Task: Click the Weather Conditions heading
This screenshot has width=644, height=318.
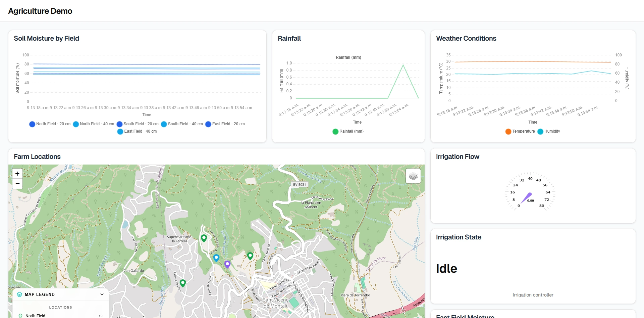Action: [x=466, y=38]
